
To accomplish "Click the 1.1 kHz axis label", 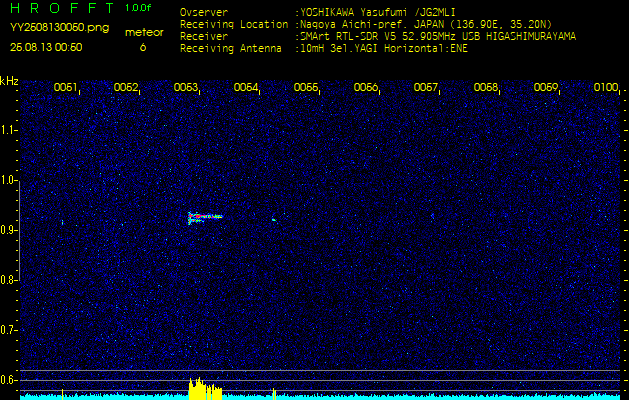I will (x=8, y=130).
